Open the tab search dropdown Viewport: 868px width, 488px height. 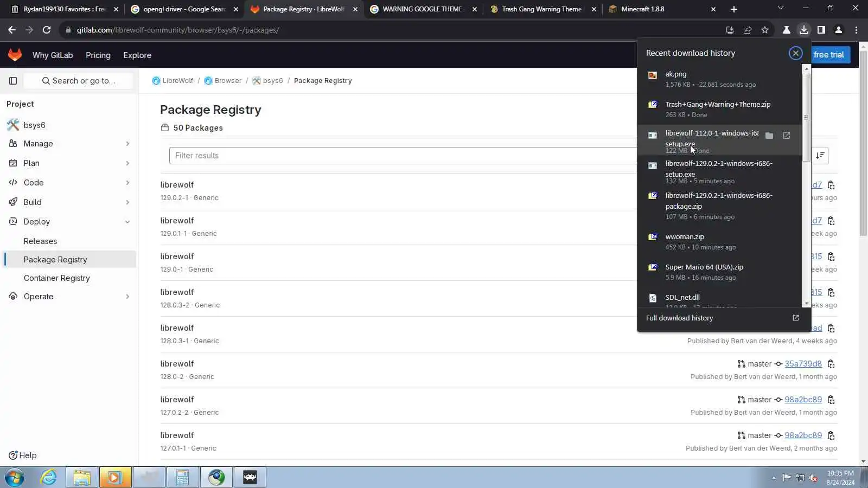[x=780, y=8]
